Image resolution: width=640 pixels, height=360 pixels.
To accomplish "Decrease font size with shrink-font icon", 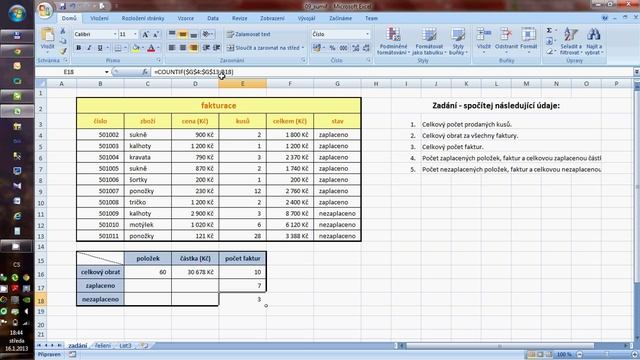I will click(156, 34).
